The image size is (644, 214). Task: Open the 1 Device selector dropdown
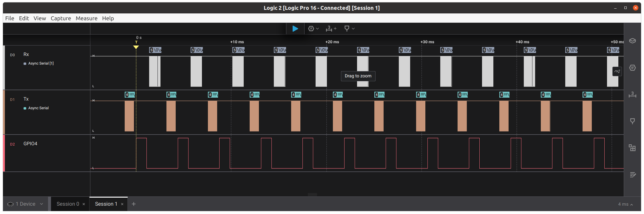25,204
